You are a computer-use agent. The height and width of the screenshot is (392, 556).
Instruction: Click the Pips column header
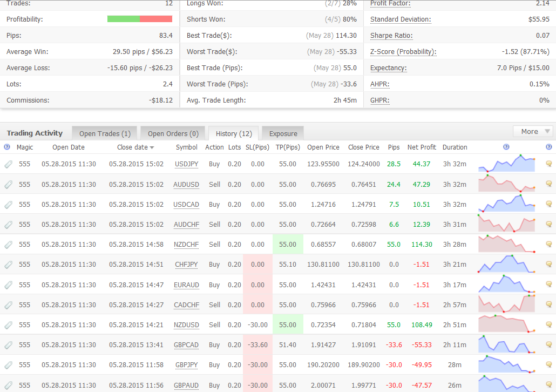click(394, 147)
